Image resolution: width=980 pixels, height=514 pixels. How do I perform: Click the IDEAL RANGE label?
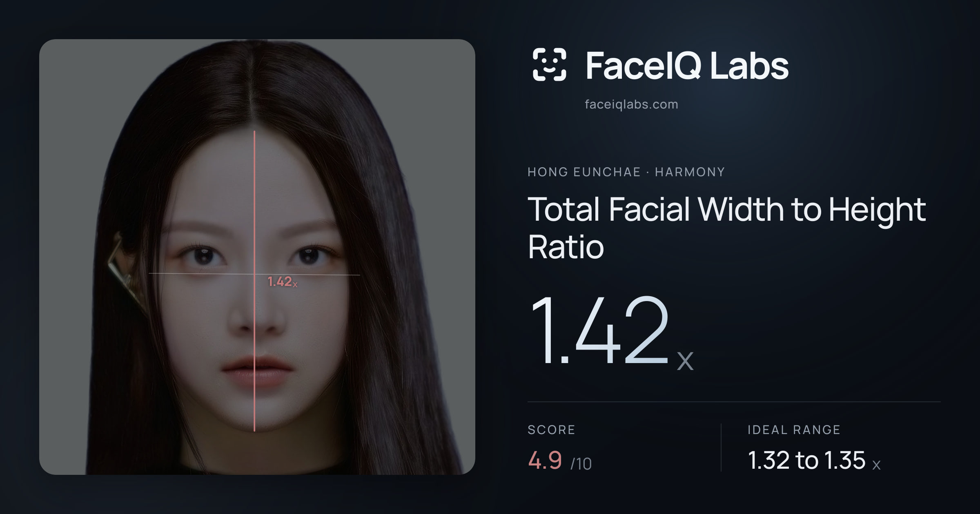(x=794, y=430)
